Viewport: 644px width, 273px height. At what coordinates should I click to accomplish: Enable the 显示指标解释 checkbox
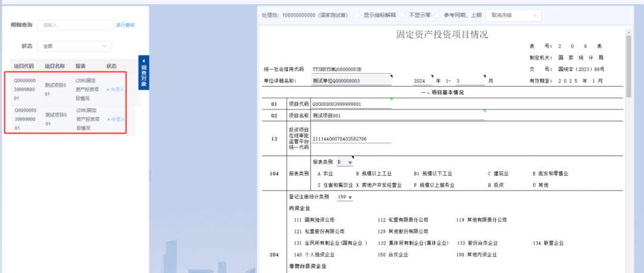pyautogui.click(x=357, y=15)
